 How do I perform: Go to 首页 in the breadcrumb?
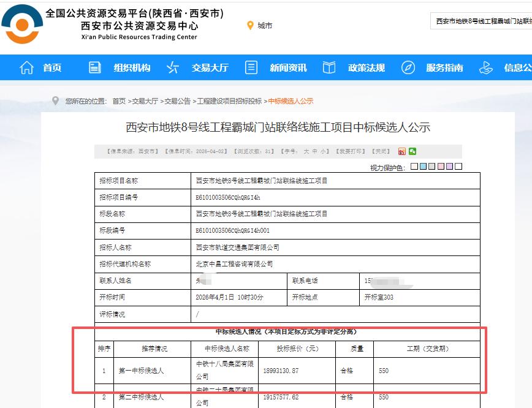pyautogui.click(x=119, y=101)
